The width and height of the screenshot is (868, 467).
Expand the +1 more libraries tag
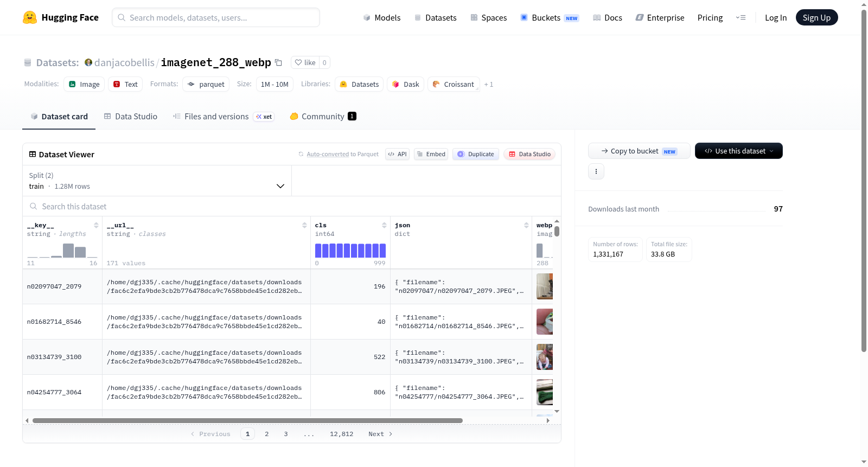(489, 84)
